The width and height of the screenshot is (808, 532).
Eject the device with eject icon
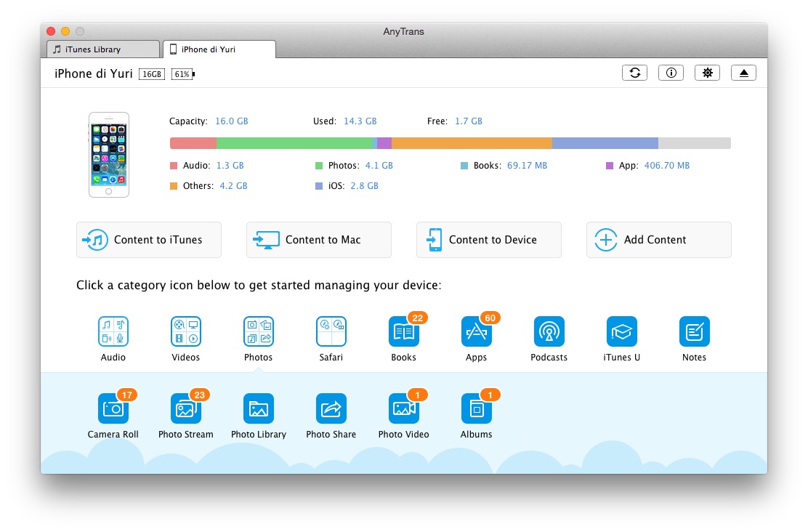coord(743,73)
